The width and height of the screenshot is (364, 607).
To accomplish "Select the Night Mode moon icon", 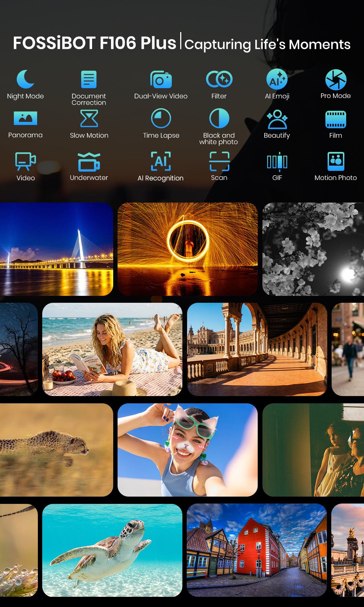I will point(25,79).
